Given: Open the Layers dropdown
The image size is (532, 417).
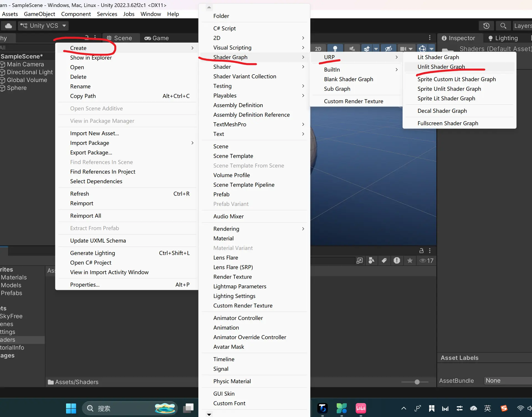Looking at the screenshot, I should coord(523,26).
